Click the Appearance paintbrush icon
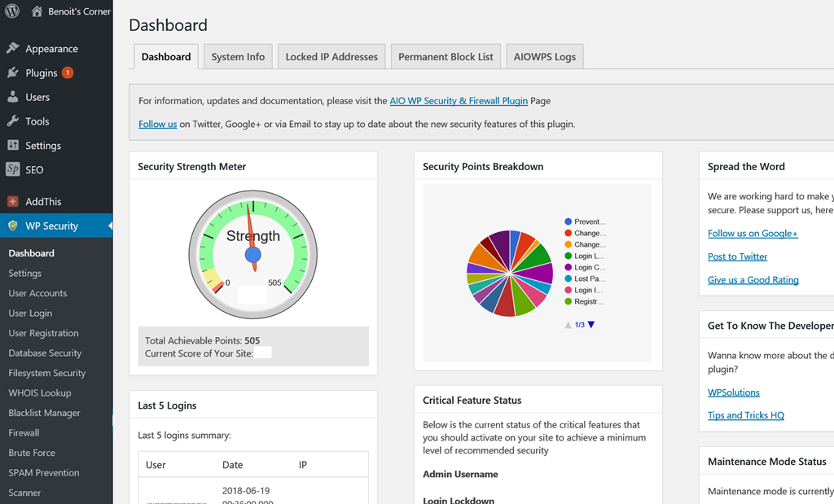 click(x=13, y=48)
